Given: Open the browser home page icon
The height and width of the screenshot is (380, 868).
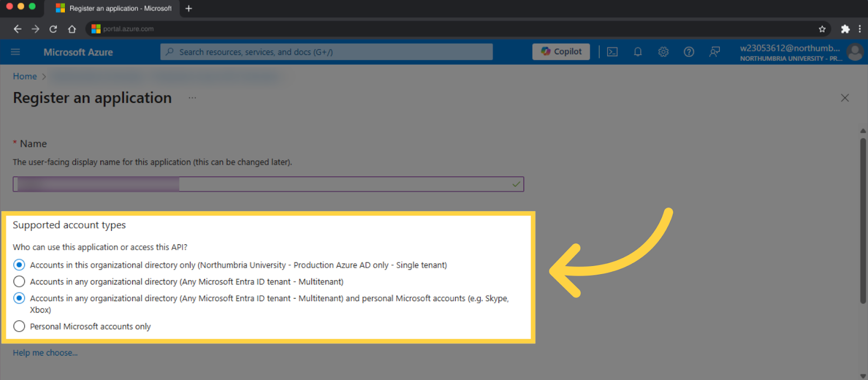Looking at the screenshot, I should [x=72, y=29].
